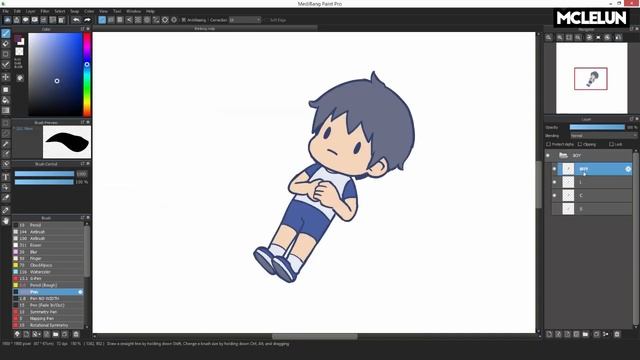
Task: Float the Color panel with its undock icon
Action: (x=82, y=29)
